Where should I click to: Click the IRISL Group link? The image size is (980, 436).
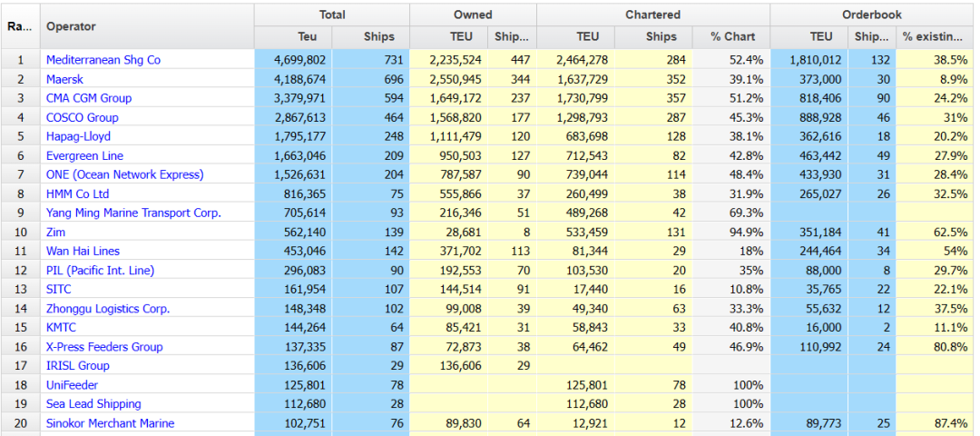pyautogui.click(x=77, y=366)
